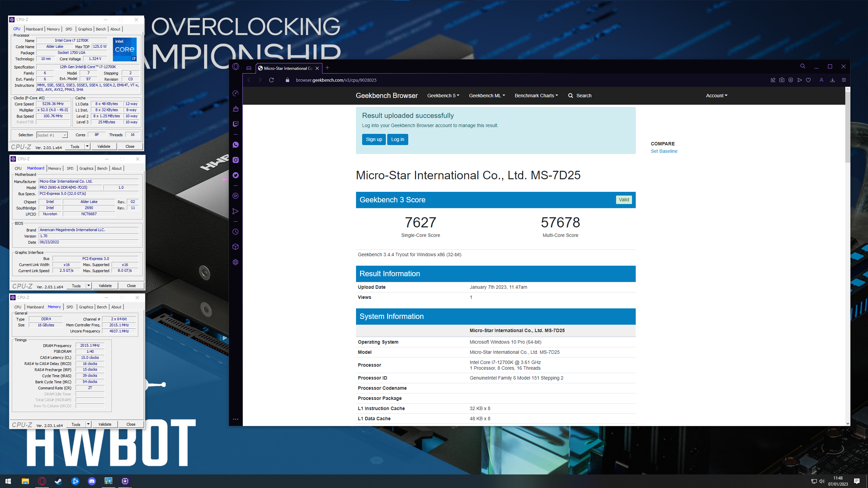The image size is (868, 488).
Task: Expand the Benchmark Charts dropdown
Action: point(536,96)
